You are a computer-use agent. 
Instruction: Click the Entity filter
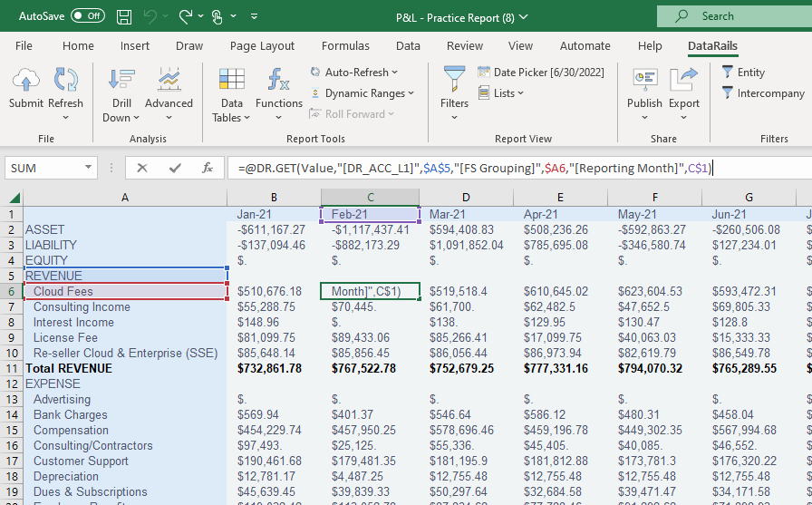(743, 73)
